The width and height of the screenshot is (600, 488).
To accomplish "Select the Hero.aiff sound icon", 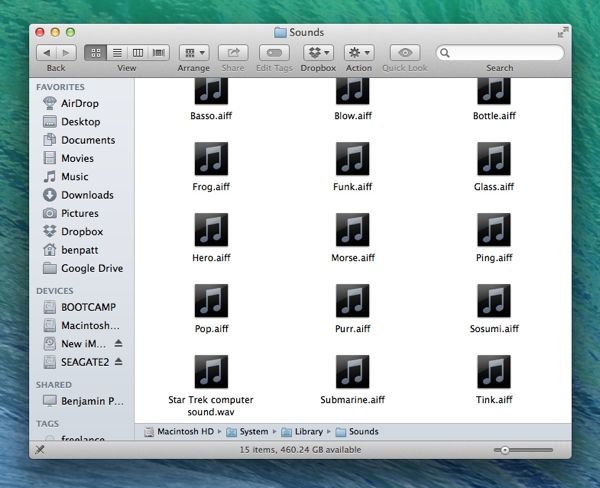I will click(211, 230).
